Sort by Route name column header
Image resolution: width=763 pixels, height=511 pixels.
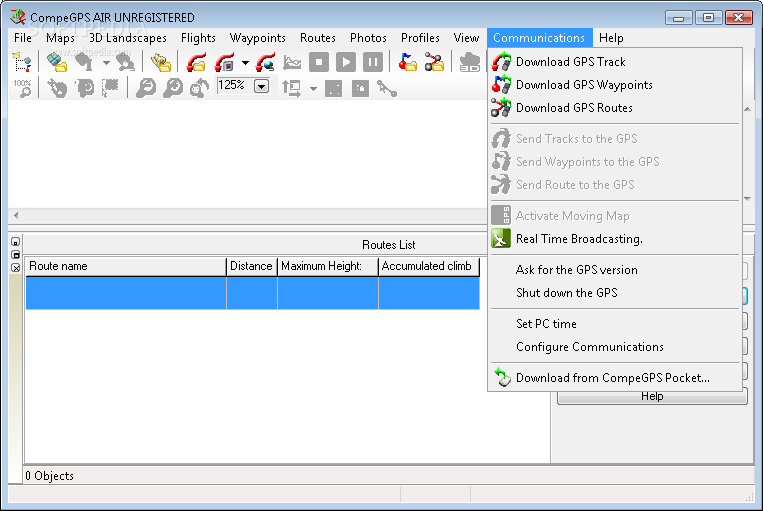point(126,266)
